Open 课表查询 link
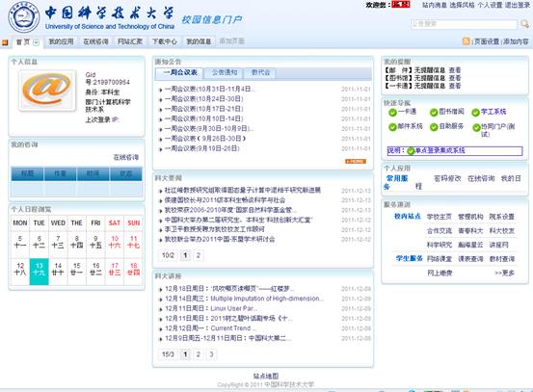Screen dimensions: 533x392 click(x=470, y=259)
